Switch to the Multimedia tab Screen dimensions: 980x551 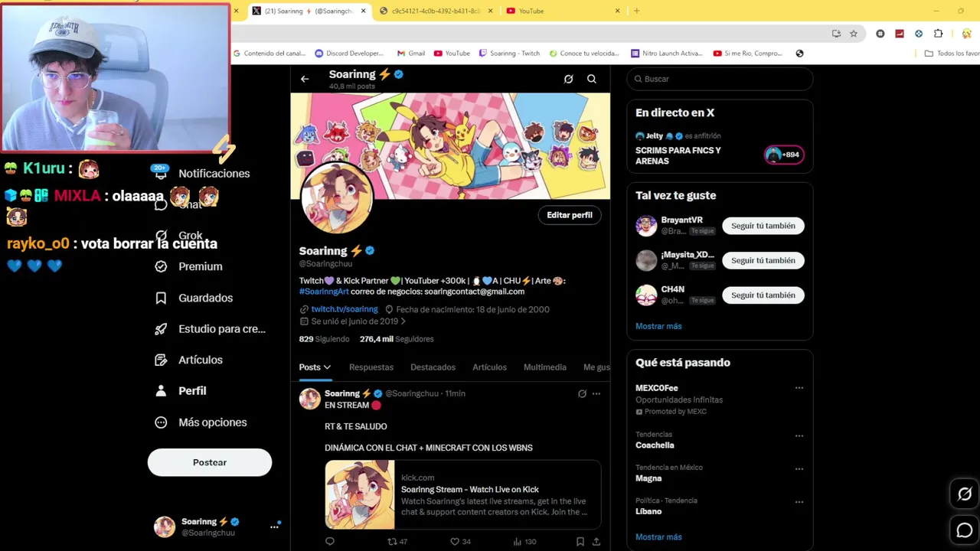(545, 367)
